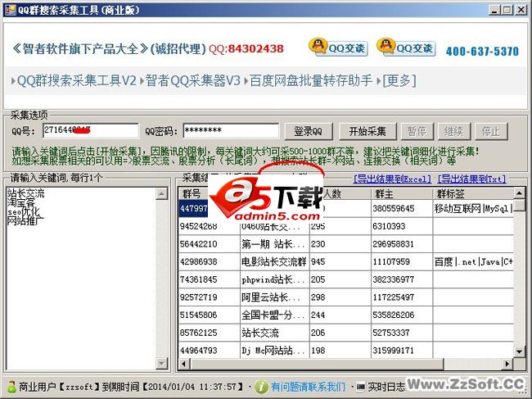This screenshot has width=532, height=399.
Task: Click results grid scroll down arrow
Action: pyautogui.click(x=520, y=351)
